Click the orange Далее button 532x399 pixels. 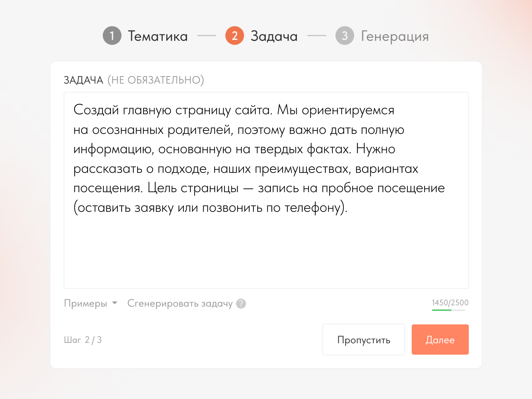click(440, 339)
